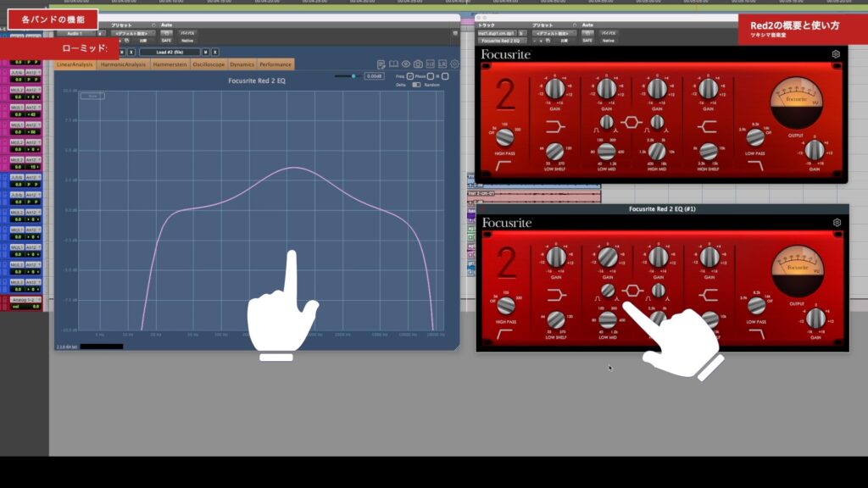Image resolution: width=868 pixels, height=488 pixels.
Task: Click the HIGH SHELF frequency knob in the top Focusrite window
Action: [708, 151]
